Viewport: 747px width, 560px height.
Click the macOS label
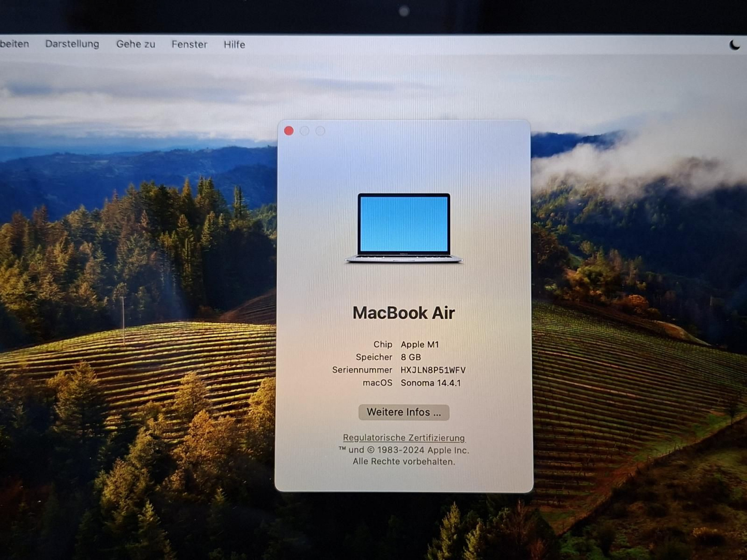[377, 383]
